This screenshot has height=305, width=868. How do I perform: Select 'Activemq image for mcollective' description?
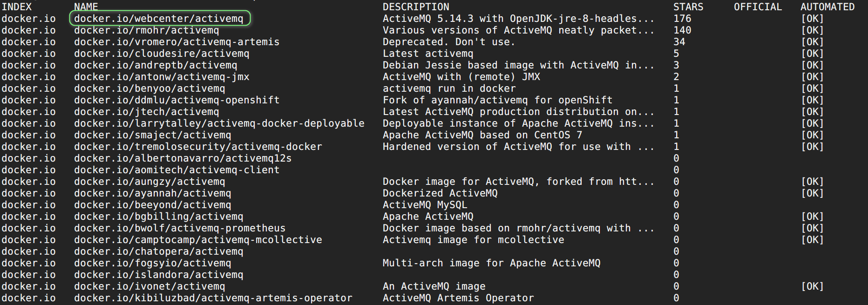[474, 240]
